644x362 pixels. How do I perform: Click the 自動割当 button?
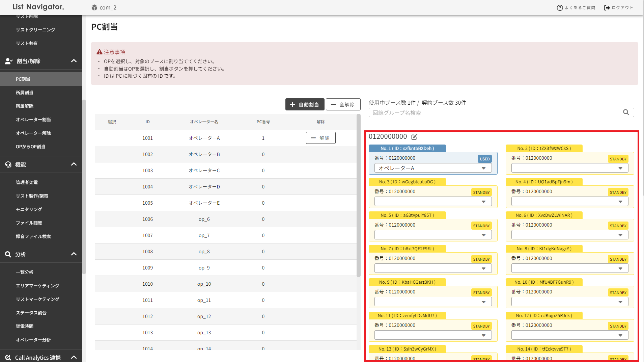(305, 105)
